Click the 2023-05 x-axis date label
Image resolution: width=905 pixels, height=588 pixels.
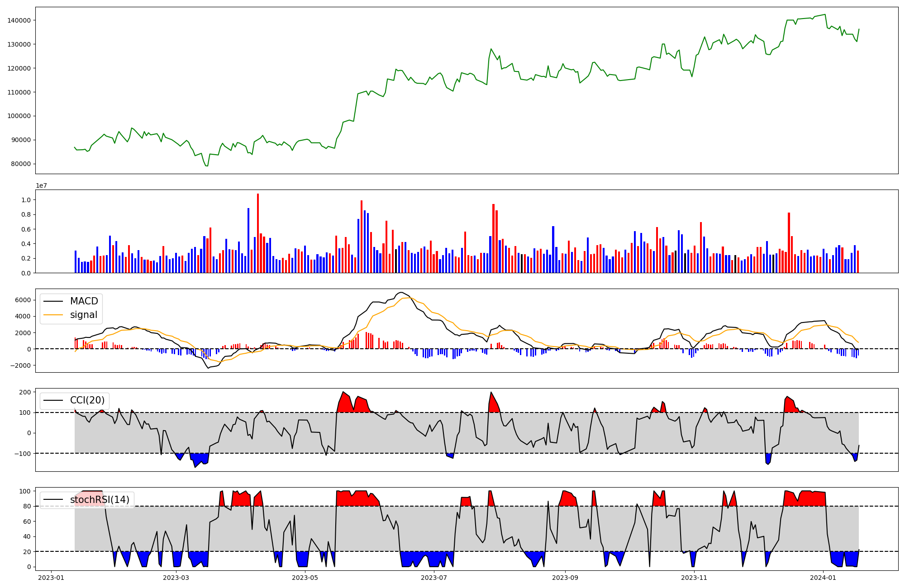[x=305, y=578]
